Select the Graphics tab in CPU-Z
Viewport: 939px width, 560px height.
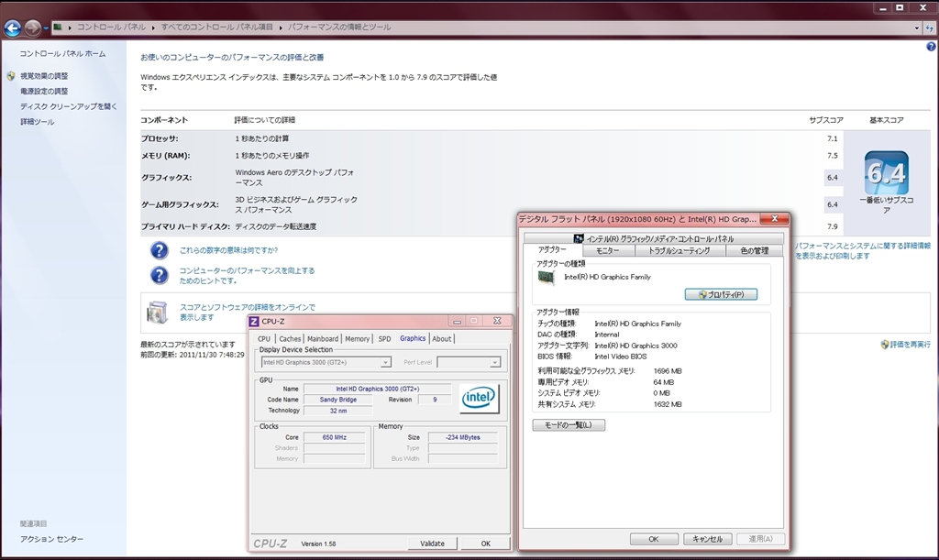coord(413,338)
